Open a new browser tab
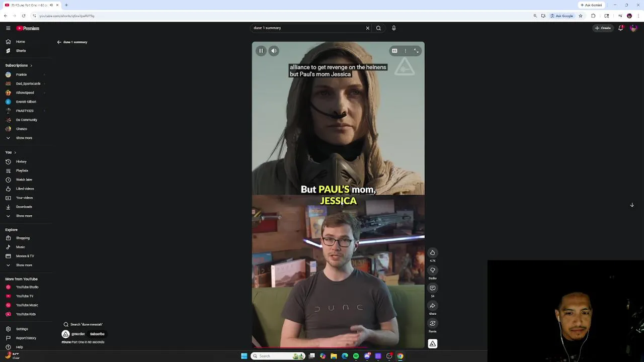 [x=66, y=5]
